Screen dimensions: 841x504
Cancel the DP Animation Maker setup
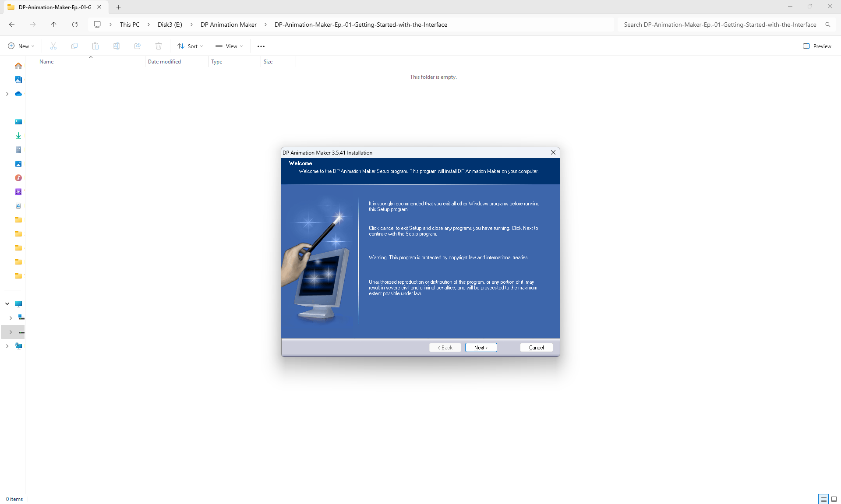click(x=536, y=348)
